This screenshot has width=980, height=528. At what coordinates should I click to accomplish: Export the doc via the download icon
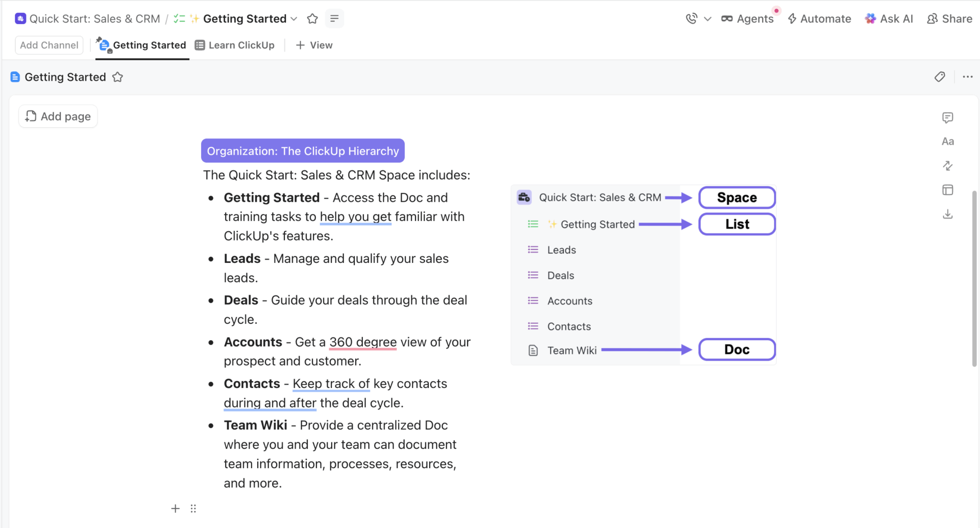click(948, 214)
